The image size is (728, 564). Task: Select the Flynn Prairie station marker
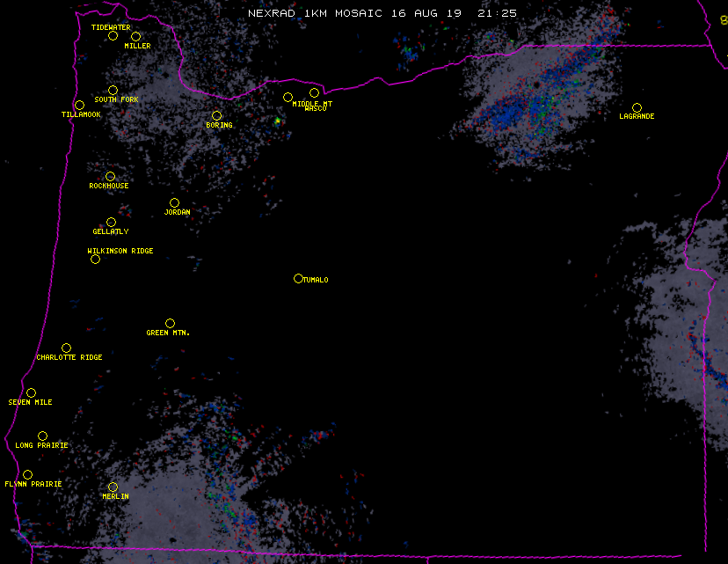click(x=27, y=474)
